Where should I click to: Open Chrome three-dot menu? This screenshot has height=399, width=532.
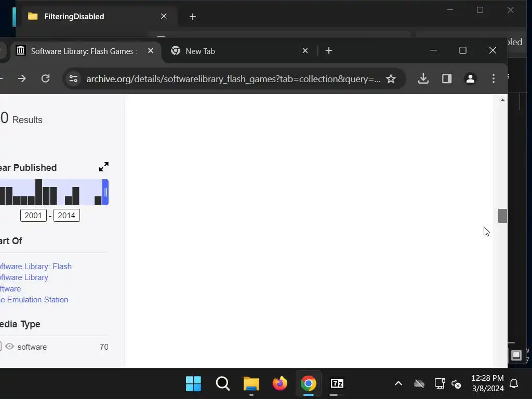[494, 79]
